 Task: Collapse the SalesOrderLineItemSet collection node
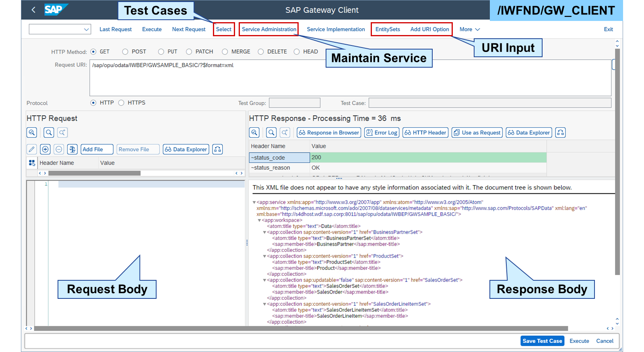coord(264,304)
